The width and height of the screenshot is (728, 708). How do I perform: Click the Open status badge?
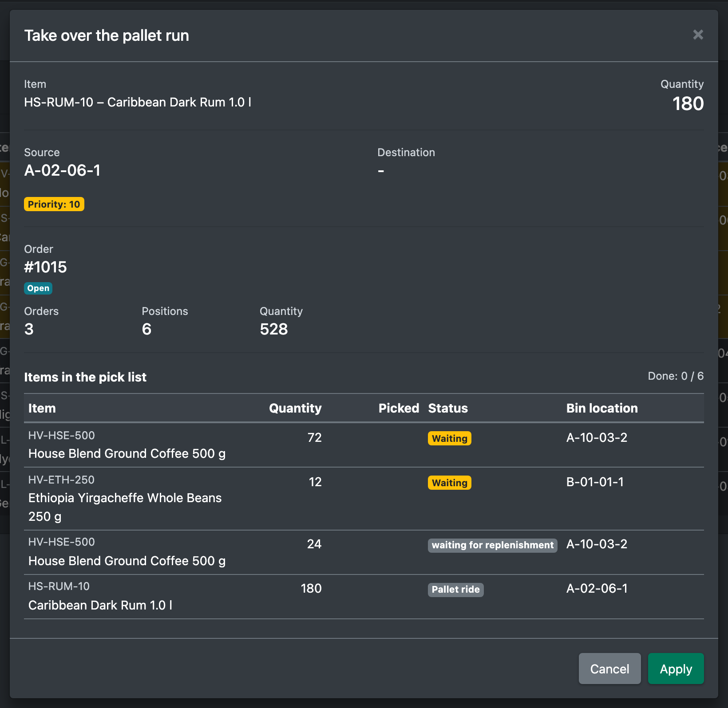click(38, 288)
